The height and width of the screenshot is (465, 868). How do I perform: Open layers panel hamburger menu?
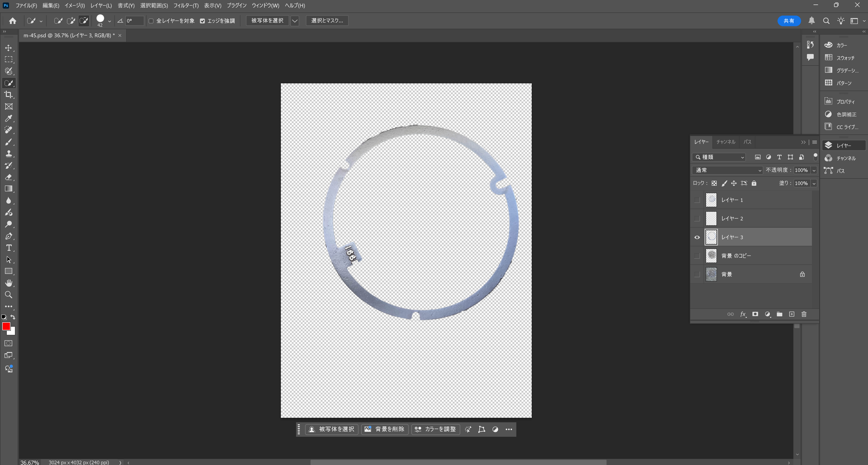coord(814,142)
